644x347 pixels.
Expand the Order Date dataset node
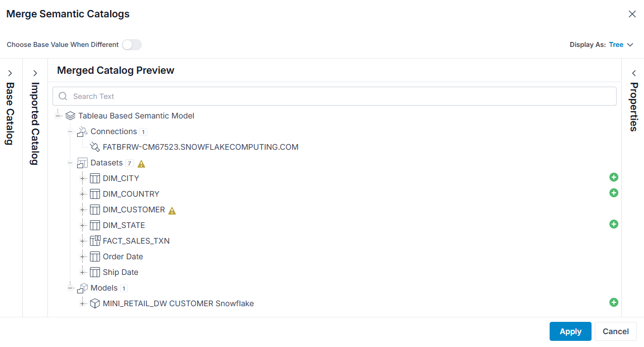click(83, 256)
